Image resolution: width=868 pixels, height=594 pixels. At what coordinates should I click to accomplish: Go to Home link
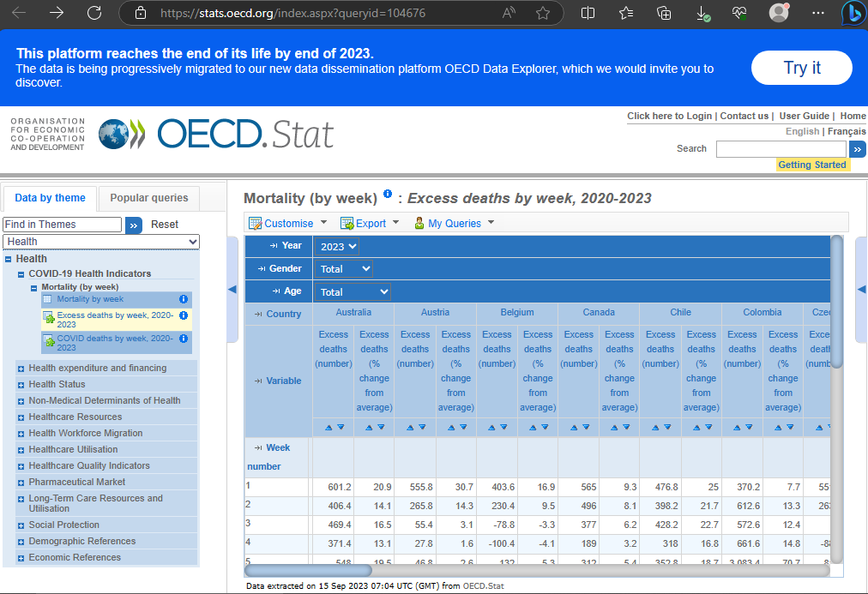click(x=853, y=116)
